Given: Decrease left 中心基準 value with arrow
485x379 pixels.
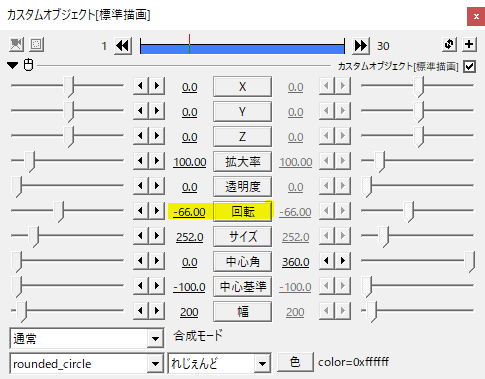Looking at the screenshot, I should [141, 286].
